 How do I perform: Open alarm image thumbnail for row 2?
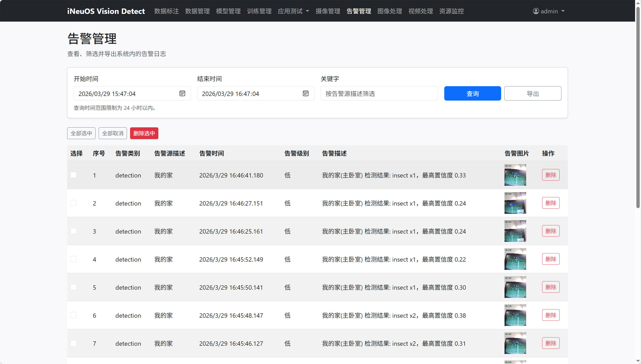pyautogui.click(x=515, y=203)
